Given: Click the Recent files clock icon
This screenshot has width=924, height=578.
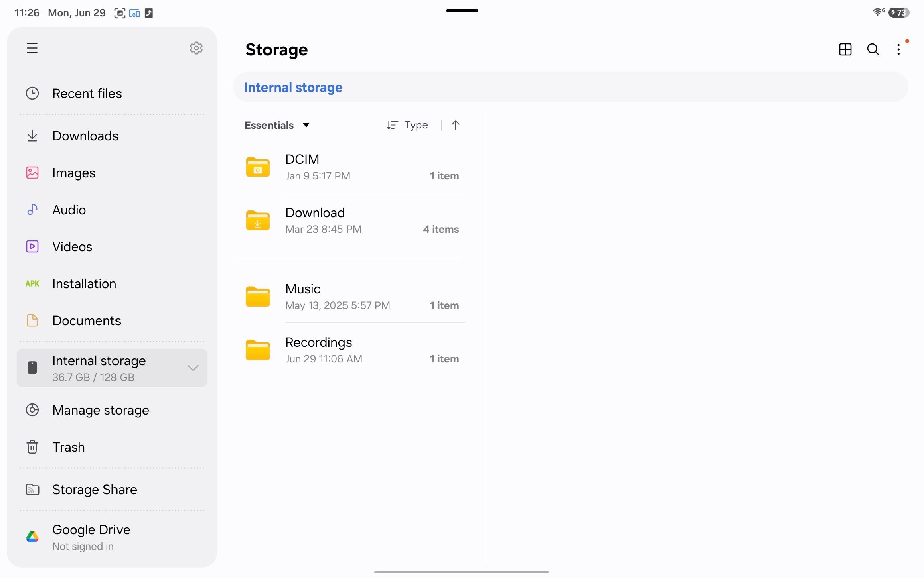Looking at the screenshot, I should tap(32, 93).
